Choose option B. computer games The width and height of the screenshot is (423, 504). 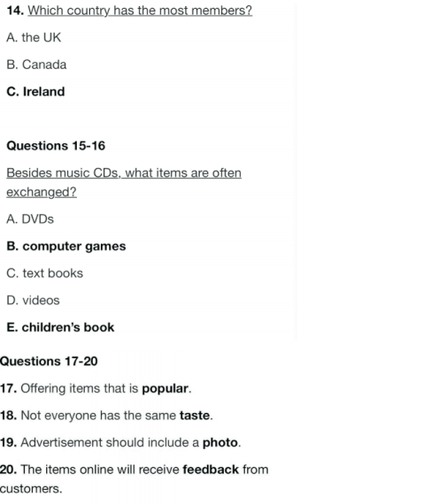(66, 246)
